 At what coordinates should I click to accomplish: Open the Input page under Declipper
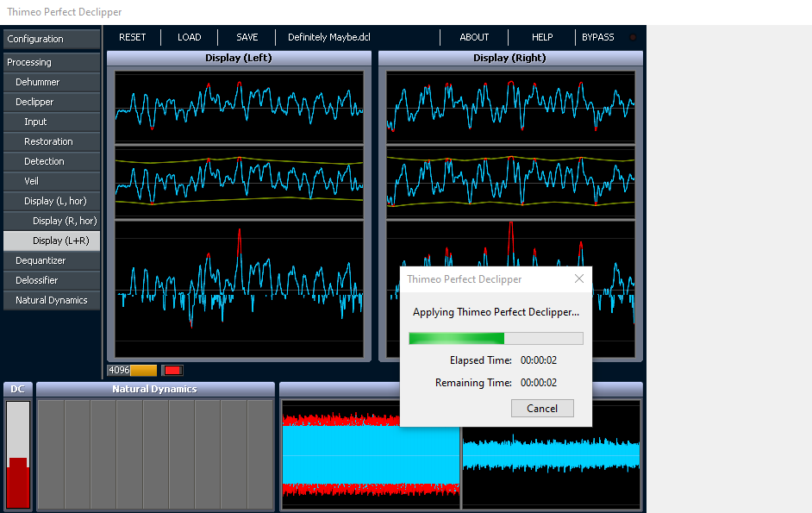52,122
